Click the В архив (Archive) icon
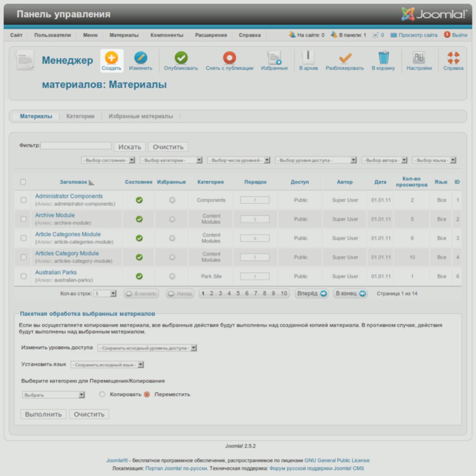Screen dimensions: 476x476 (308, 58)
